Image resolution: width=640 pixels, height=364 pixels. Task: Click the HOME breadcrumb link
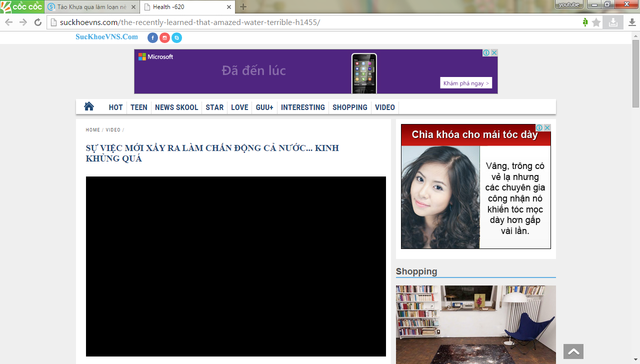(x=93, y=130)
